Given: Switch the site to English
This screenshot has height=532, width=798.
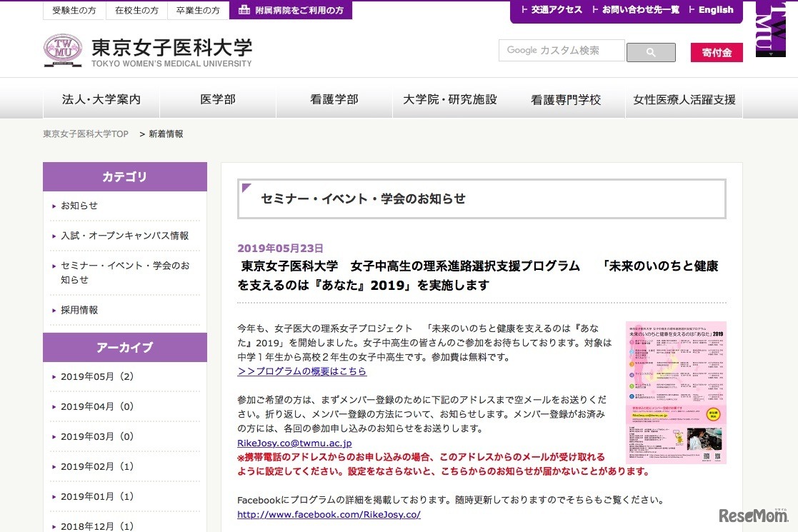Looking at the screenshot, I should pos(715,10).
